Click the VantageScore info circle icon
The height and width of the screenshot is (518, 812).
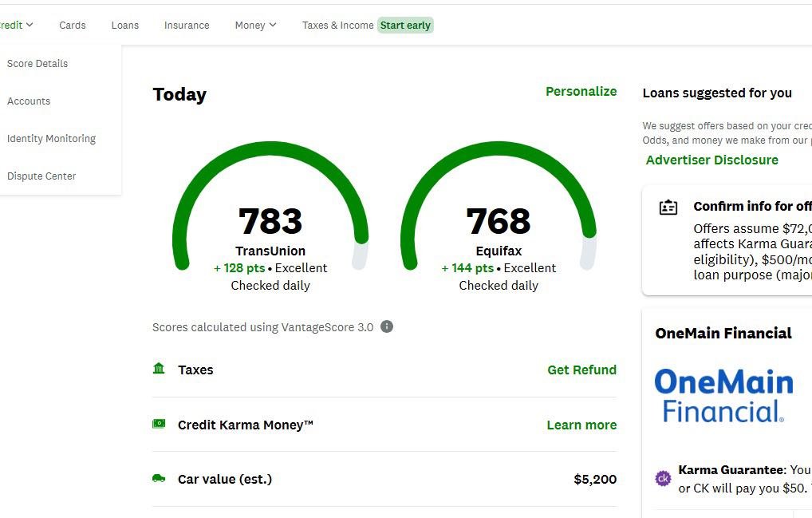coord(387,326)
